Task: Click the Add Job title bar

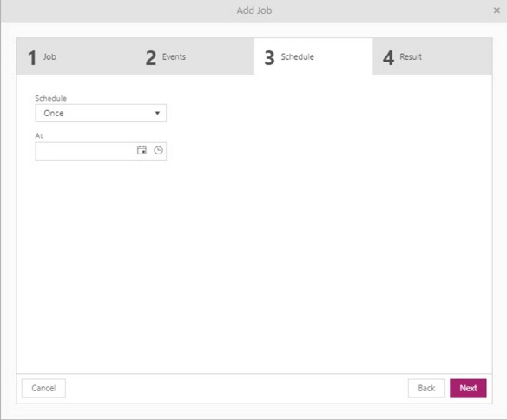Action: (x=254, y=10)
